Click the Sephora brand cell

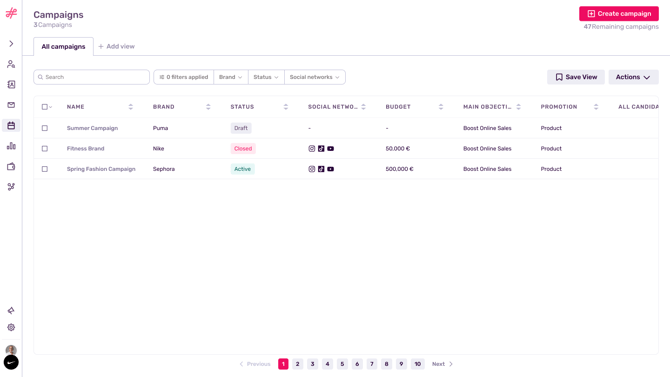tap(164, 169)
